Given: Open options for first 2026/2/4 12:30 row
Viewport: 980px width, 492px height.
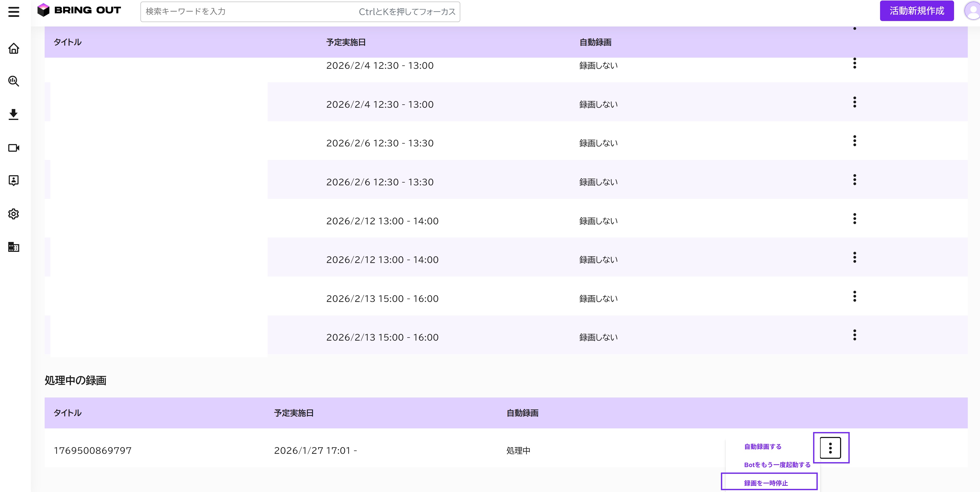Looking at the screenshot, I should coord(854,63).
